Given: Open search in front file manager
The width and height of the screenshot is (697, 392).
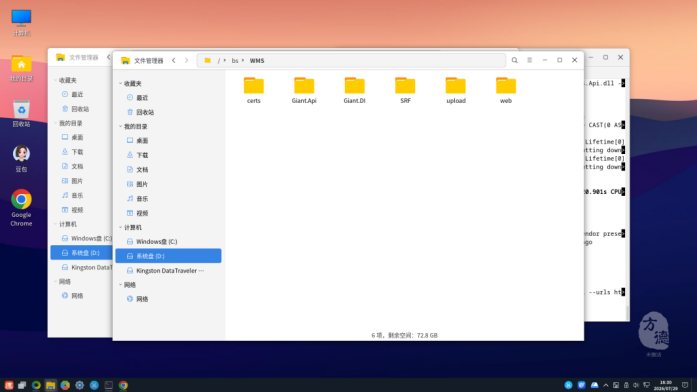Looking at the screenshot, I should (514, 60).
